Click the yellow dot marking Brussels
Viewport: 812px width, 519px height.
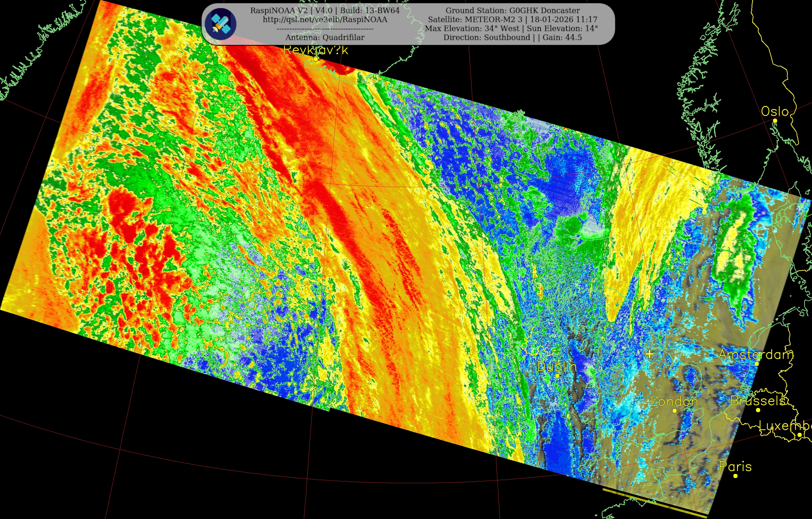[758, 410]
